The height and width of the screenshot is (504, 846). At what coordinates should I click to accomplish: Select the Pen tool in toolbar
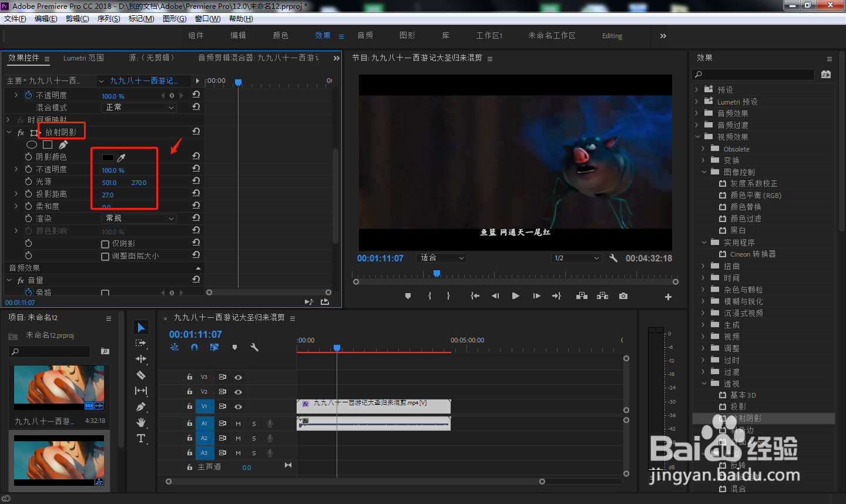point(141,406)
